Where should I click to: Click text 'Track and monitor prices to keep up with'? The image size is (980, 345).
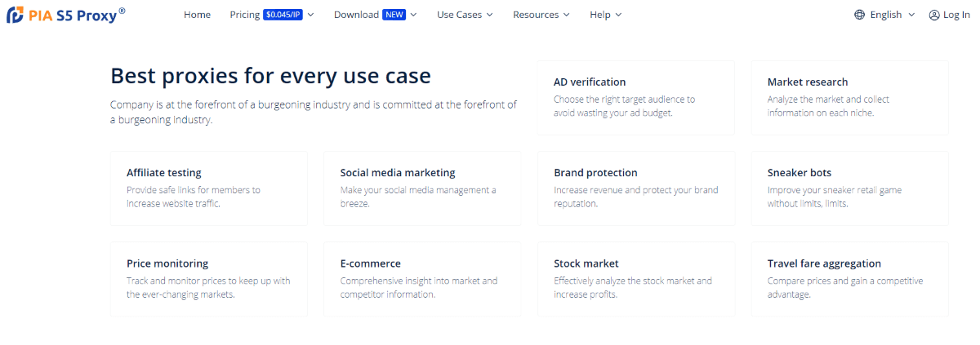point(208,281)
